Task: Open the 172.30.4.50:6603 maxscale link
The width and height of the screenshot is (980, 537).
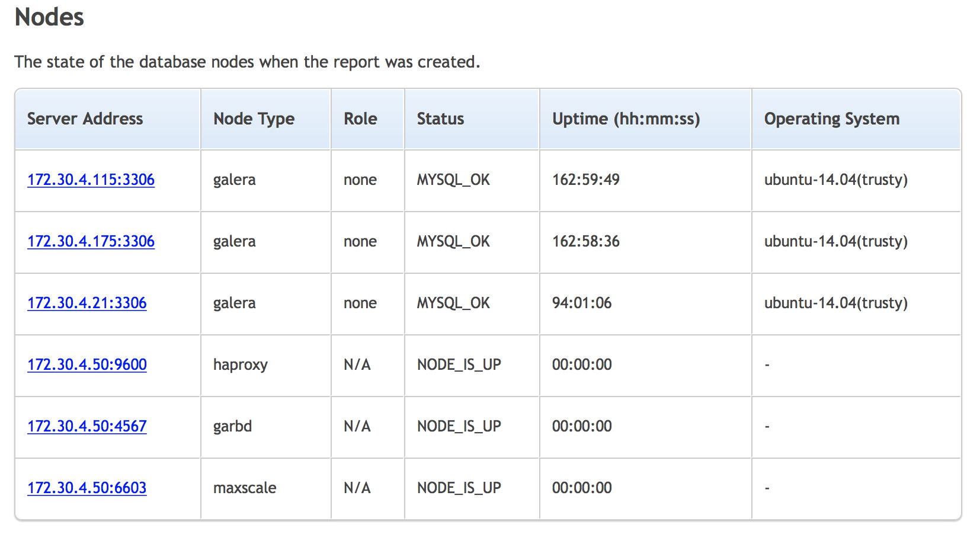Action: (87, 488)
